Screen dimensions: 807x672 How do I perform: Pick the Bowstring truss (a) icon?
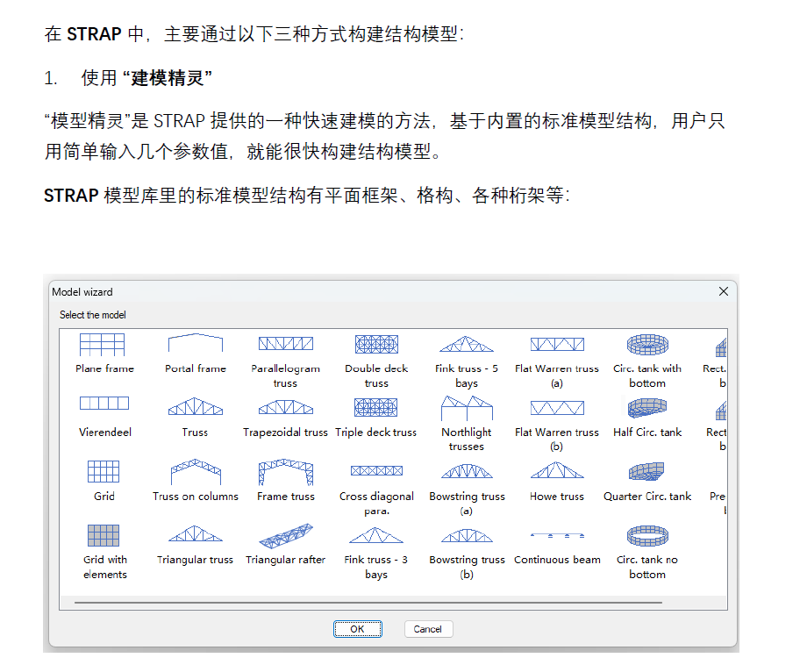467,471
